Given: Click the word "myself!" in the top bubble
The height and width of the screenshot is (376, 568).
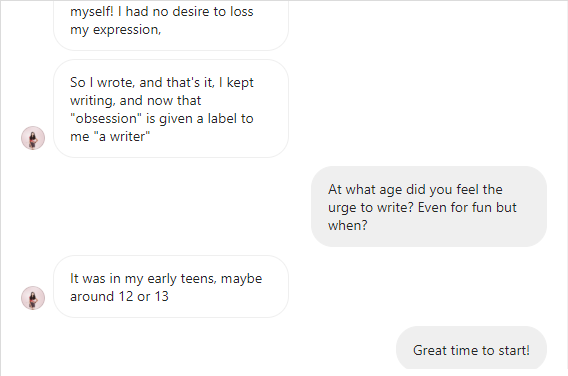Looking at the screenshot, I should [92, 12].
